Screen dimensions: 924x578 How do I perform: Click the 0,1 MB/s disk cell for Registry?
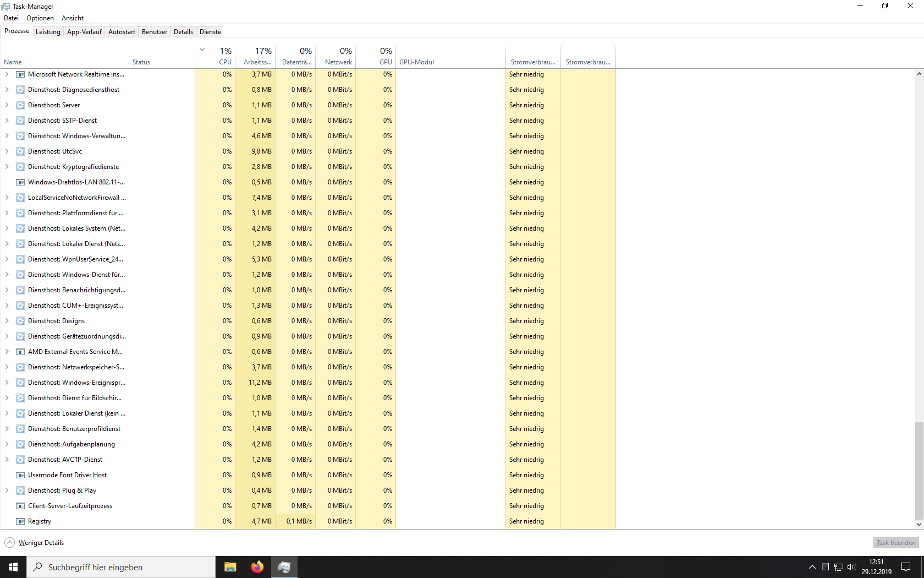point(295,521)
